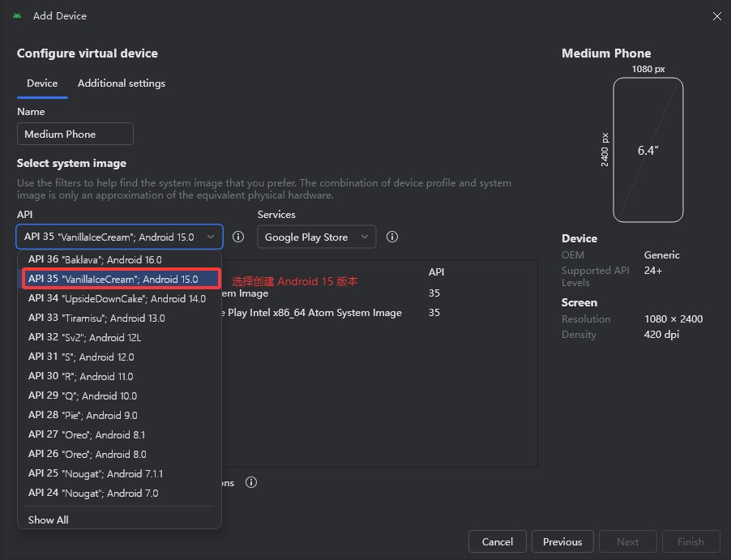Click the 1080 × 2400 resolution value
The image size is (731, 560).
coord(673,319)
